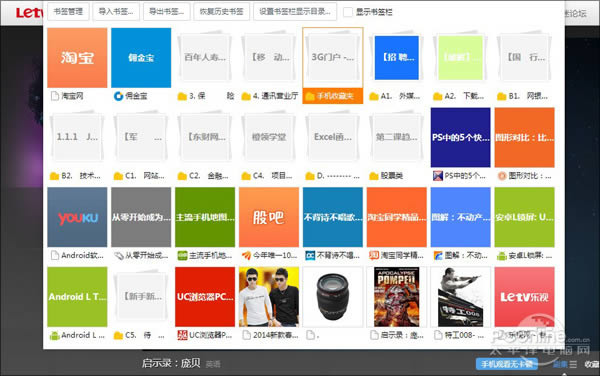Image resolution: width=600 pixels, height=376 pixels.
Task: Open the orange 淘宝 bookmark tile
Action: click(77, 58)
